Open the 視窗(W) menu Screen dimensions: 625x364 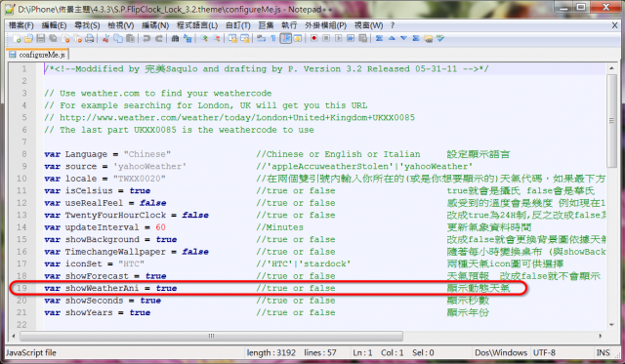point(368,25)
